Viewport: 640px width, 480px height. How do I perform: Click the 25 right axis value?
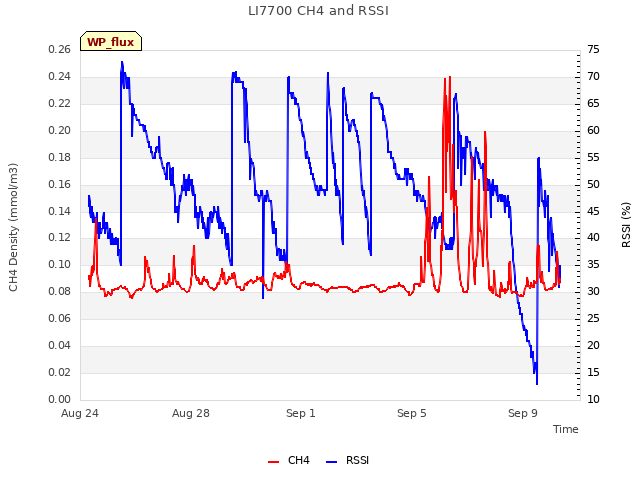click(x=593, y=318)
